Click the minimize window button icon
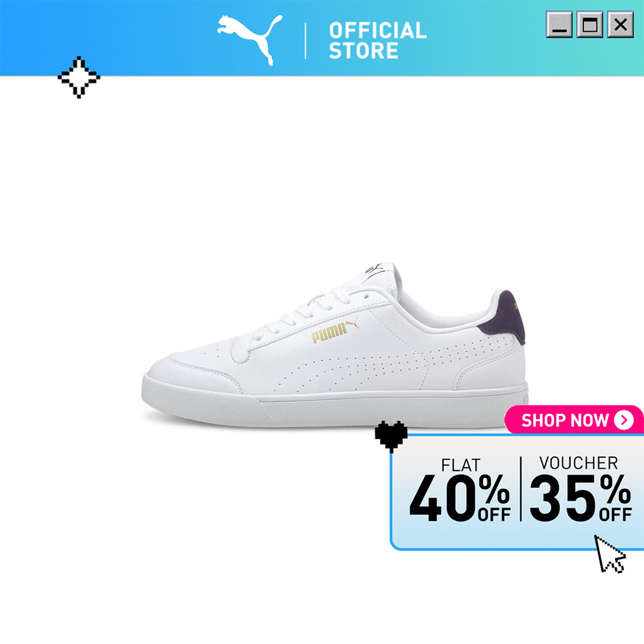This screenshot has width=644, height=644. (x=559, y=24)
